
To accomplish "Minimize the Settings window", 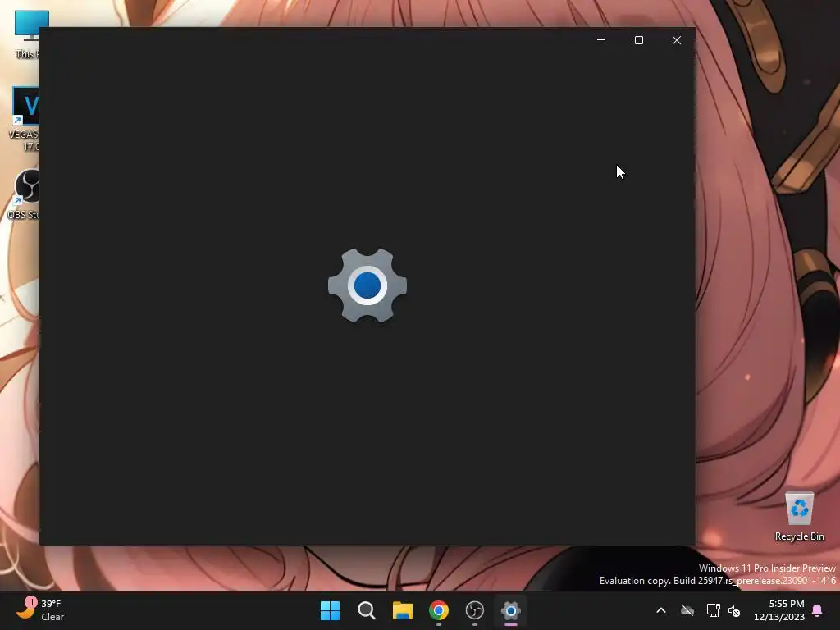I will [601, 40].
